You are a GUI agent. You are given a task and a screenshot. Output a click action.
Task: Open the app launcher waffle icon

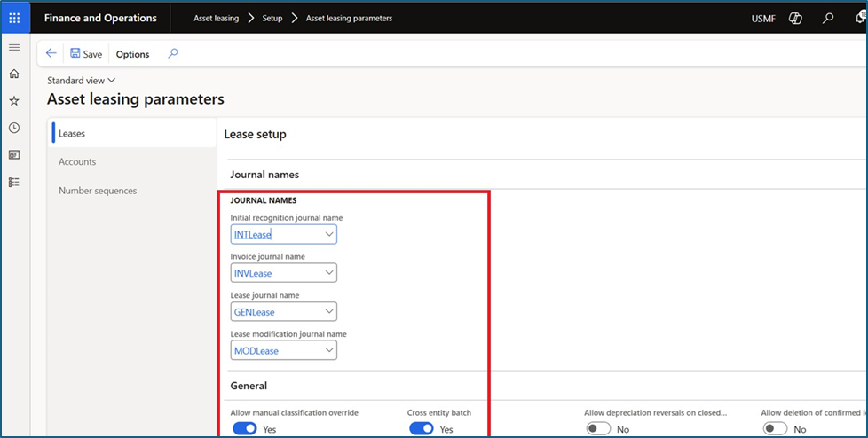[14, 18]
